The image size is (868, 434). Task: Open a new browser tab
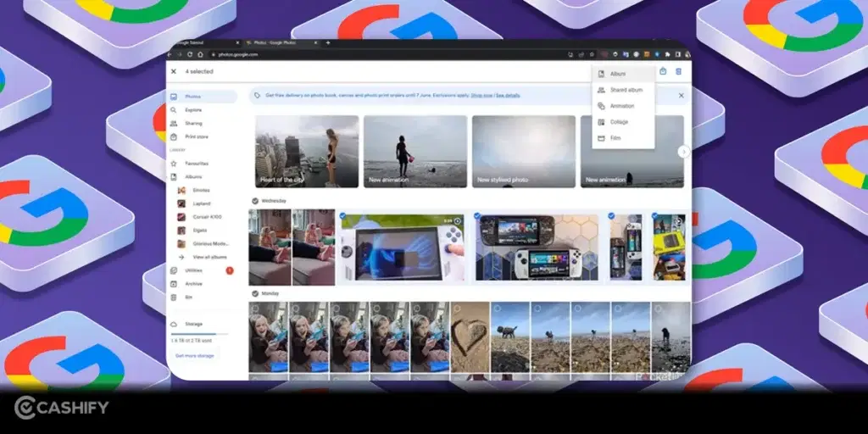pos(328,42)
